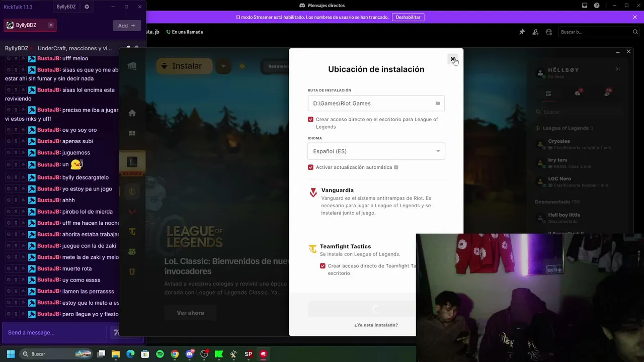Click the '¿Ya está instalado?' link
The image size is (644, 362).
coord(376,325)
